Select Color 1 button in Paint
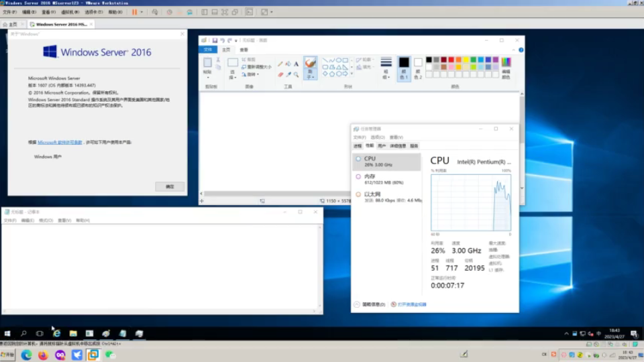The height and width of the screenshot is (362, 644). point(404,68)
